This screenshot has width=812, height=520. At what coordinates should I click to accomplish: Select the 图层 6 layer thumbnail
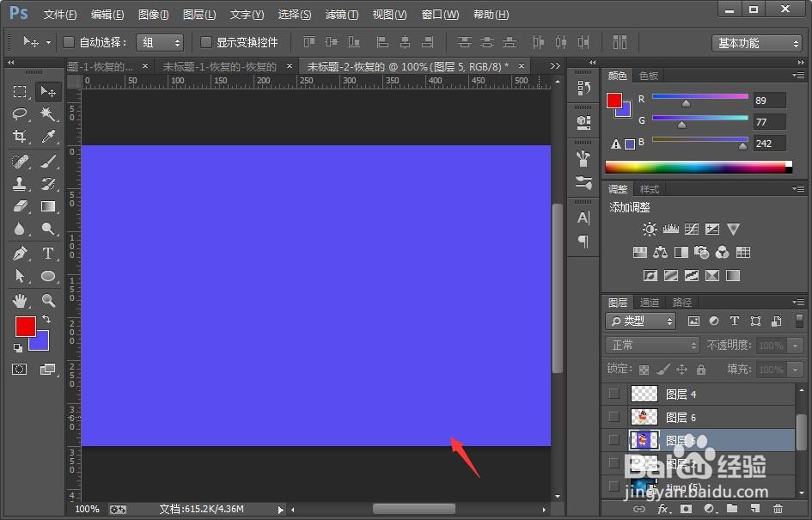pyautogui.click(x=644, y=417)
